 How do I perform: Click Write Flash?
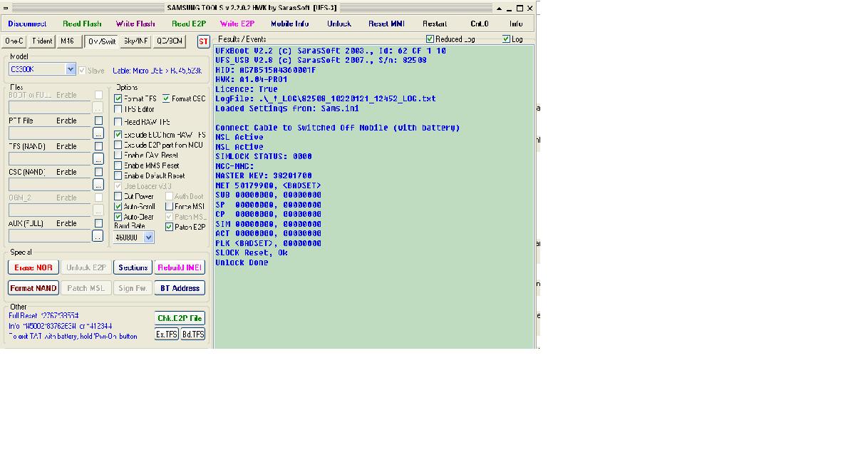[135, 24]
